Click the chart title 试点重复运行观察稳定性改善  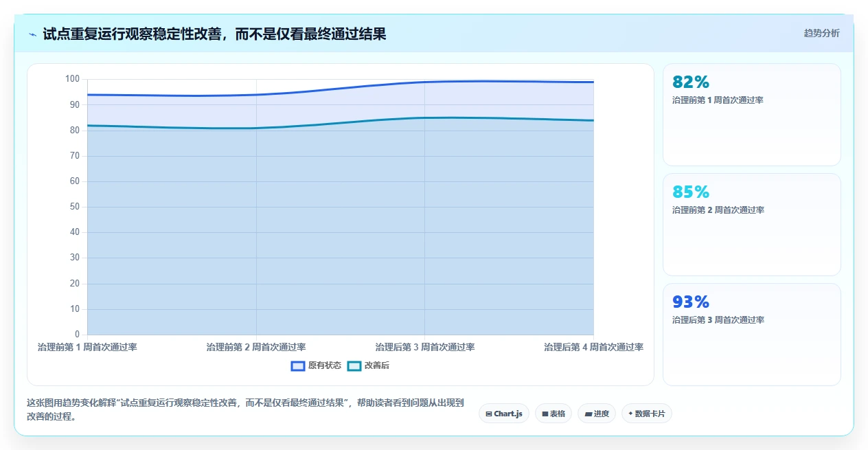(214, 34)
